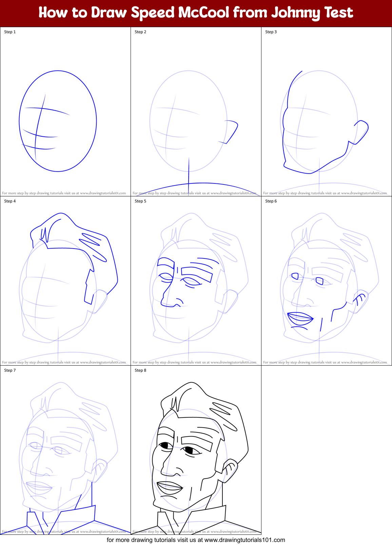
Task: Click the Step 5 label
Action: (140, 201)
